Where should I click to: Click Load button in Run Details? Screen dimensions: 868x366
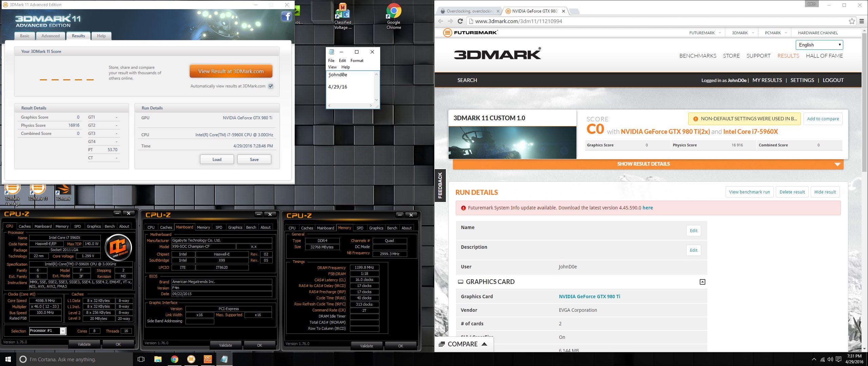(217, 160)
